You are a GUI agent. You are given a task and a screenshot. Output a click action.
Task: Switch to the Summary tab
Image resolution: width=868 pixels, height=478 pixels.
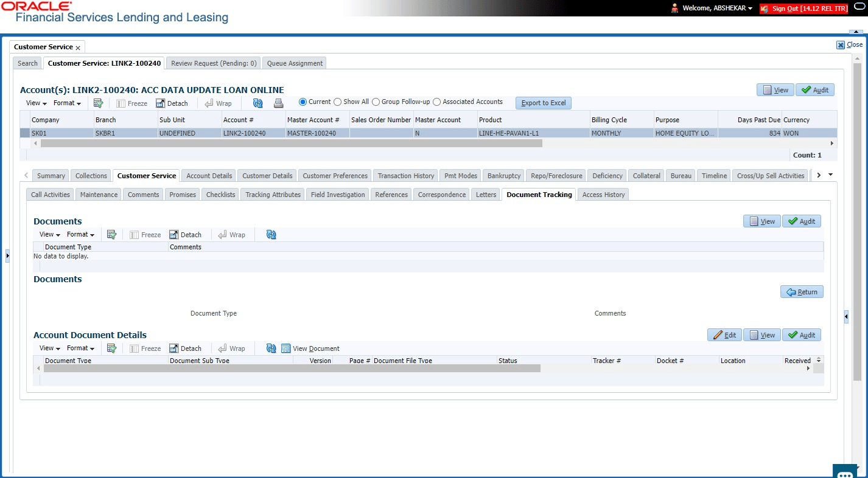point(51,176)
